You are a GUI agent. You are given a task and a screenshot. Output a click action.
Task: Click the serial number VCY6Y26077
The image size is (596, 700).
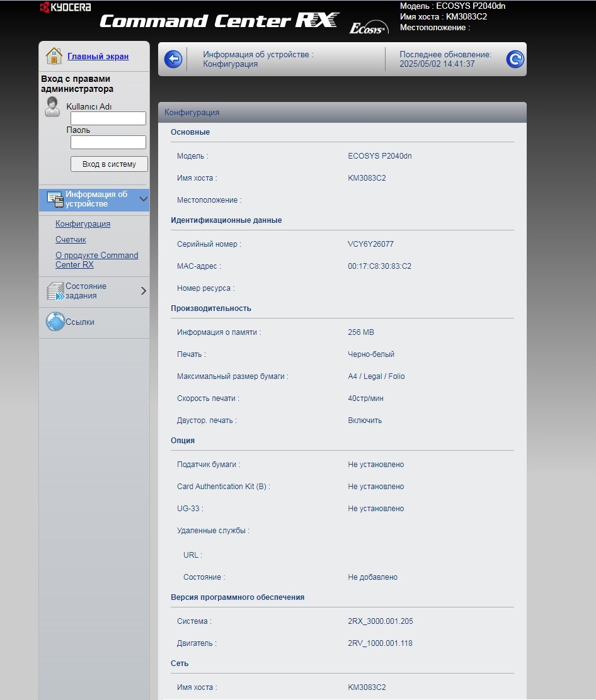(371, 244)
